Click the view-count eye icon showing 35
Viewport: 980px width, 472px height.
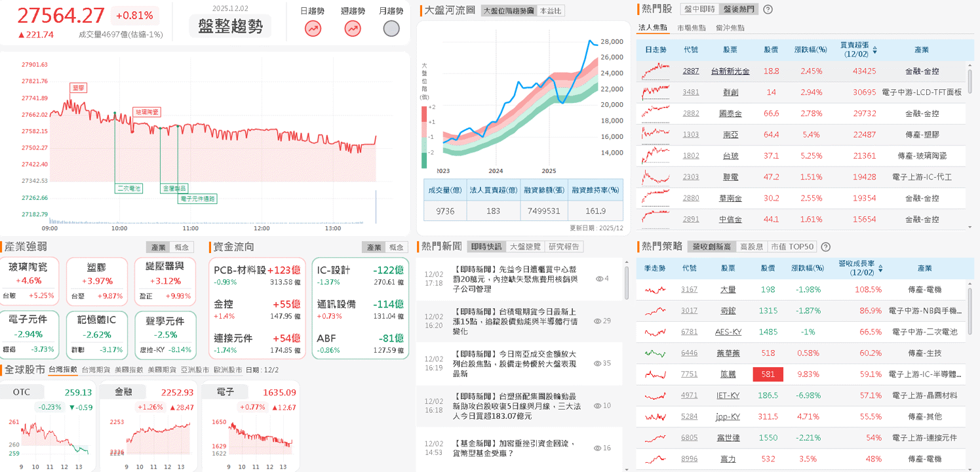(597, 363)
